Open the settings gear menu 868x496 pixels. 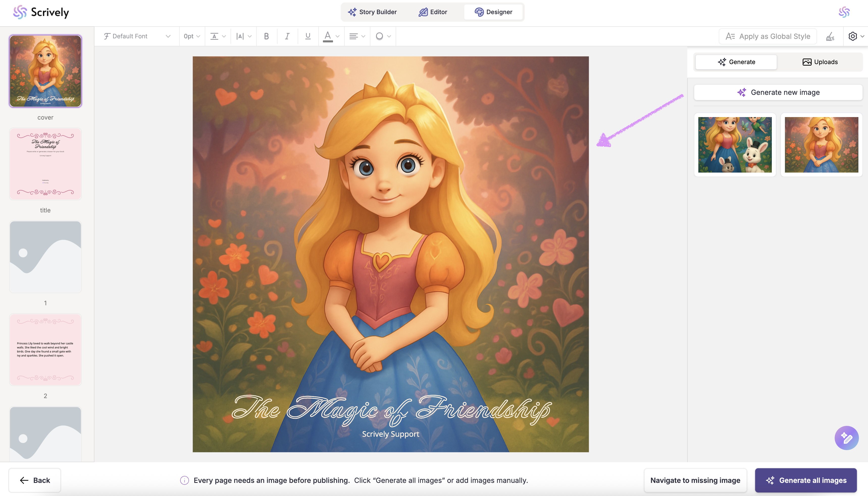point(856,36)
